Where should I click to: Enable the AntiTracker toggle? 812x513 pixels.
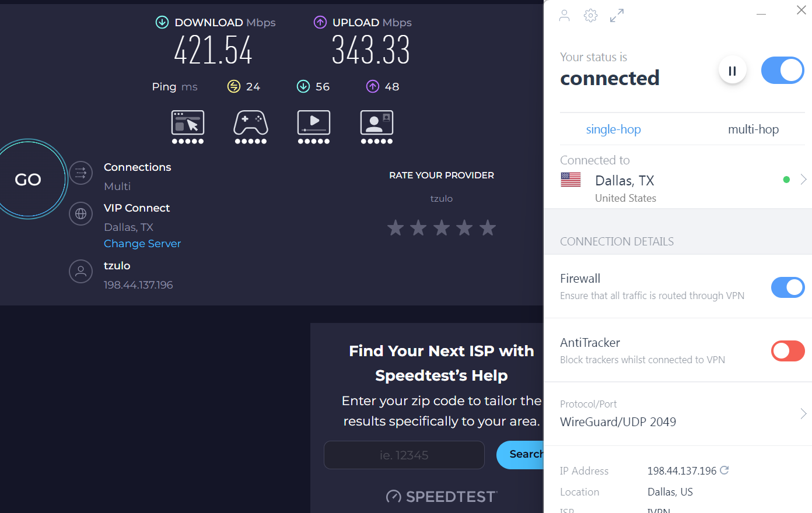(x=788, y=351)
